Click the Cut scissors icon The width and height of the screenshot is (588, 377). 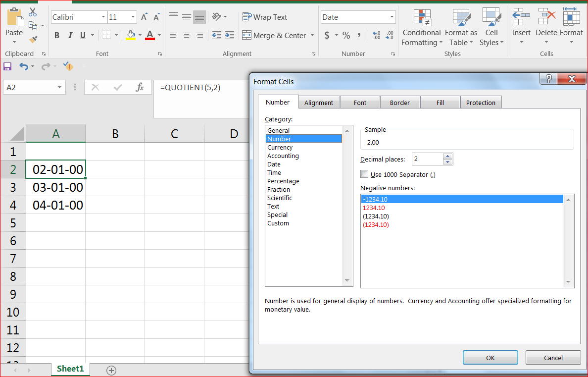tap(33, 11)
